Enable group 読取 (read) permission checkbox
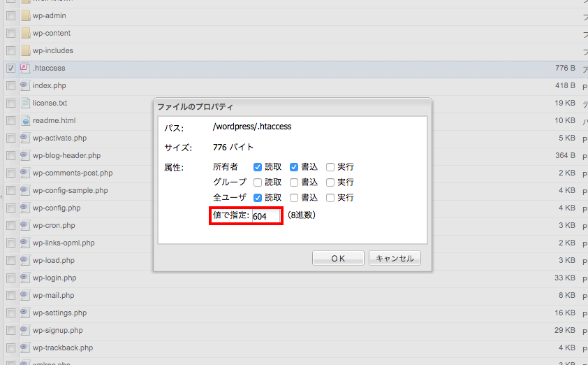The image size is (588, 365). tap(258, 182)
